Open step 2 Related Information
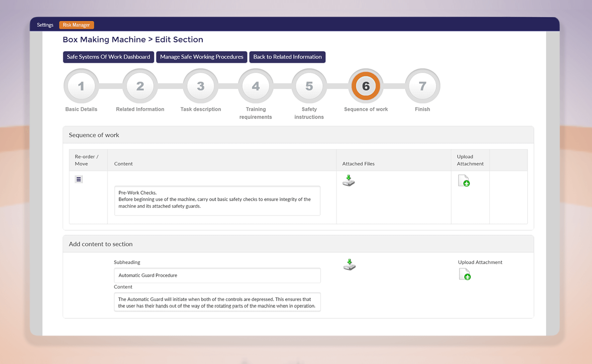592x364 pixels. point(140,86)
